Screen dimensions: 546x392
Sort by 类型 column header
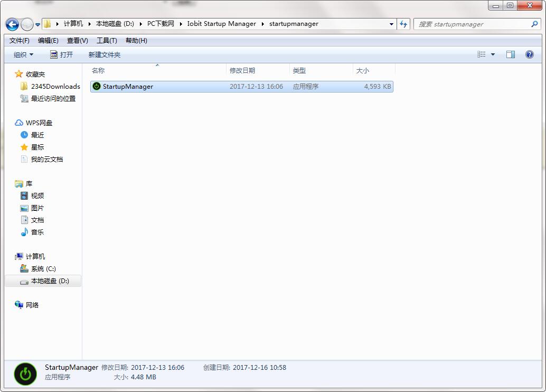[x=299, y=70]
